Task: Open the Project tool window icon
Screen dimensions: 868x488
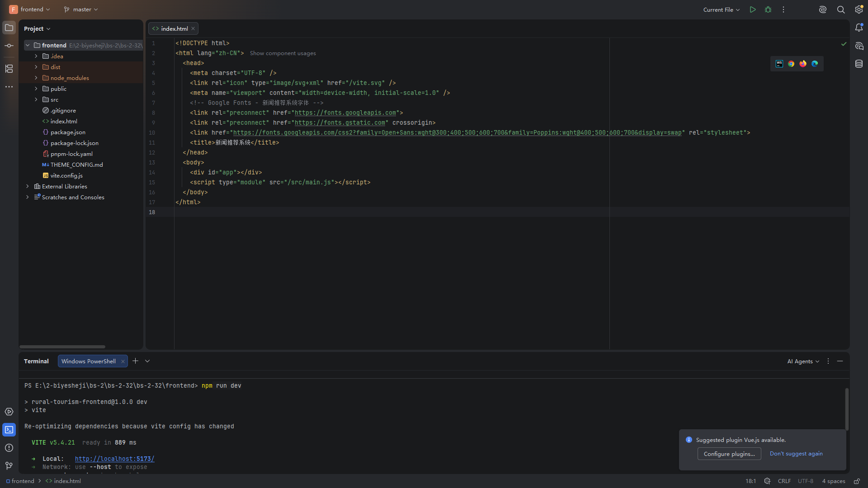Action: click(x=9, y=28)
